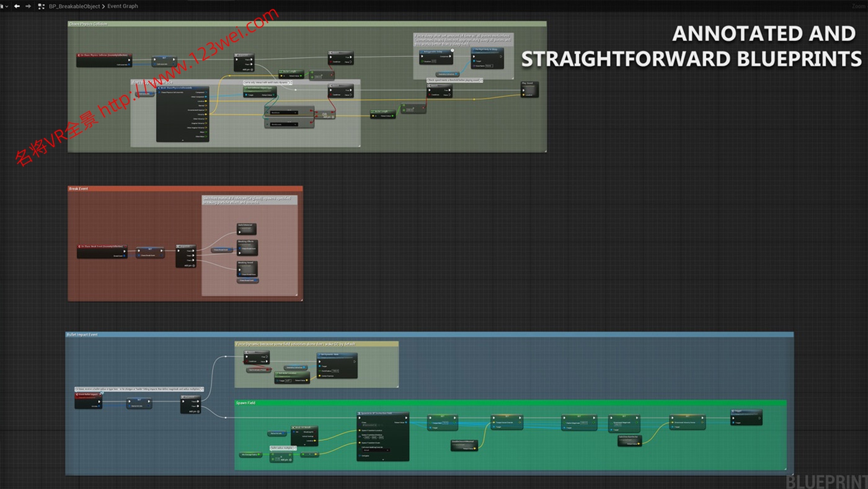The image size is (868, 489).
Task: Click the back navigation arrow in the breadcrumb bar
Action: [x=17, y=6]
